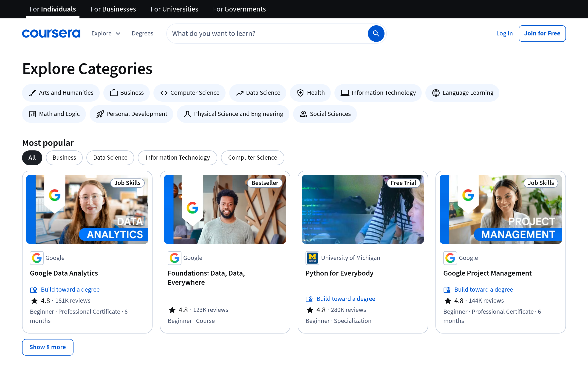Click the paintbrush icon for Arts and Humanities

(x=32, y=93)
